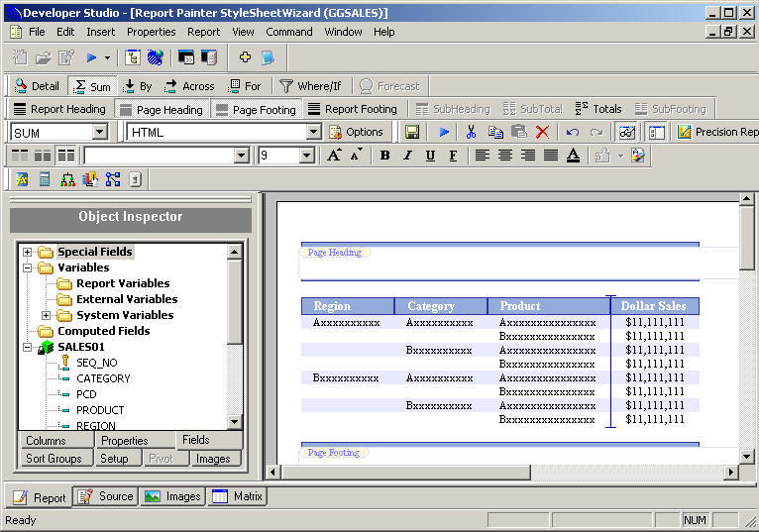Switch to the Matrix tab
759x532 pixels.
pos(238,496)
